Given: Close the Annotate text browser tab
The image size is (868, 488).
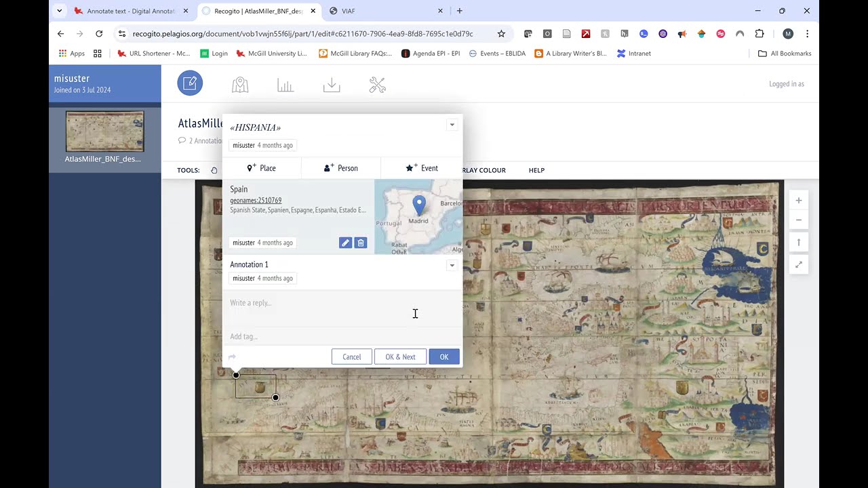Looking at the screenshot, I should pyautogui.click(x=184, y=11).
